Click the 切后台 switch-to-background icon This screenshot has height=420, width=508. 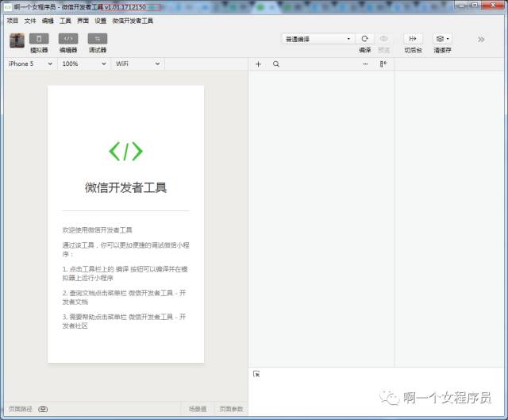coord(413,39)
